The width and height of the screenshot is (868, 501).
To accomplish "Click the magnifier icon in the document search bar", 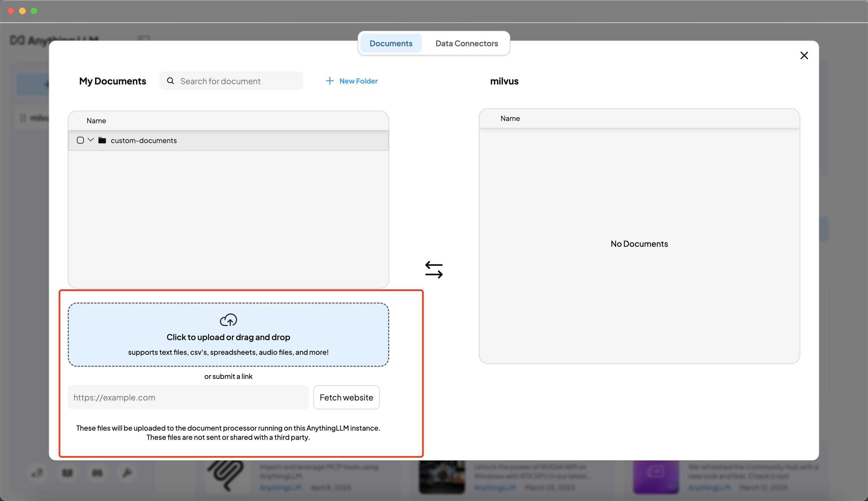I will (170, 80).
